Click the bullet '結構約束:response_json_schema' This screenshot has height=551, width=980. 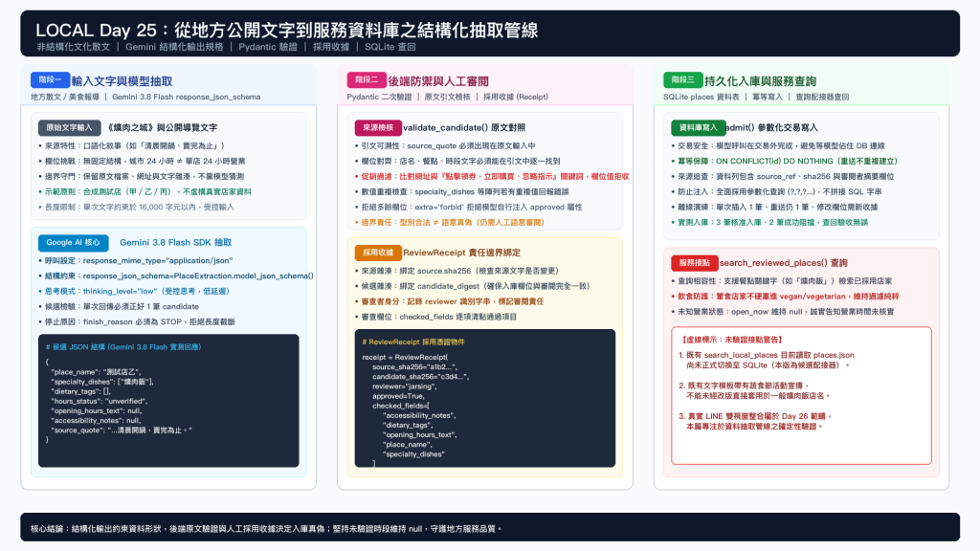click(176, 276)
